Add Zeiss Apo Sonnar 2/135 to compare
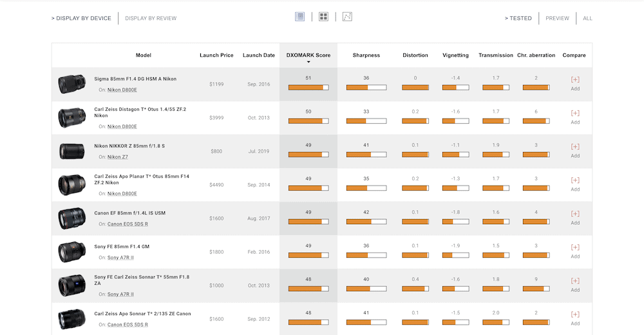Image resolution: width=644 pixels, height=335 pixels. 575,318
